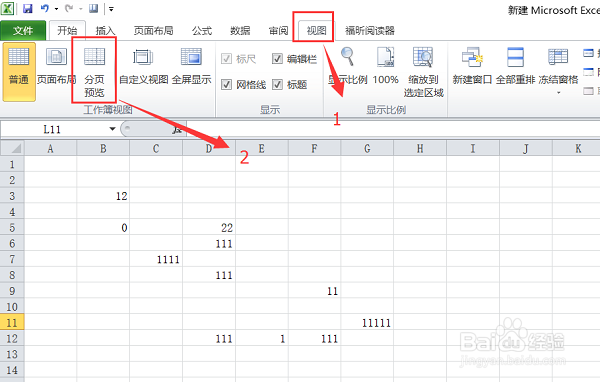
Task: Select row 11 header
Action: (x=12, y=323)
